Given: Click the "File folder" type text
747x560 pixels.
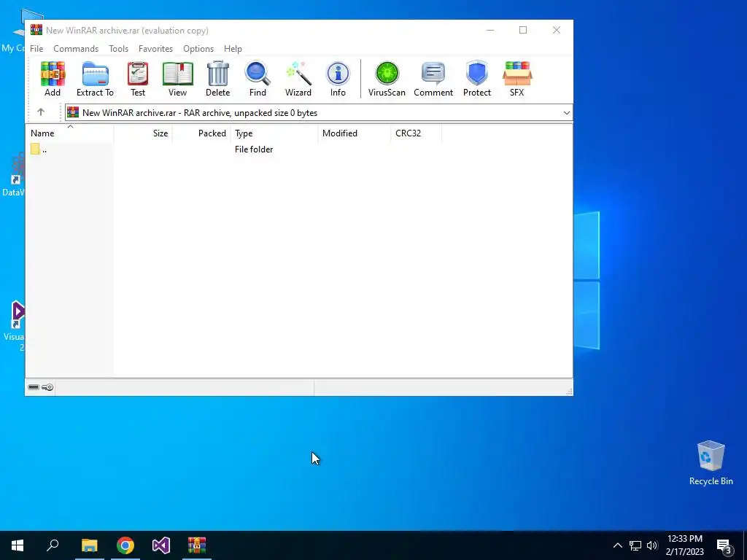Looking at the screenshot, I should (x=254, y=149).
